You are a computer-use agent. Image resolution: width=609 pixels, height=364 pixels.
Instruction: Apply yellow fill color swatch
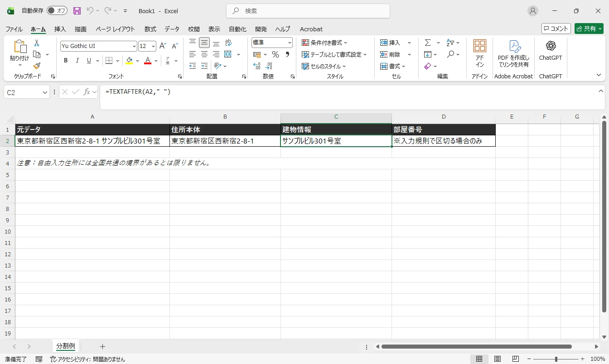click(129, 61)
